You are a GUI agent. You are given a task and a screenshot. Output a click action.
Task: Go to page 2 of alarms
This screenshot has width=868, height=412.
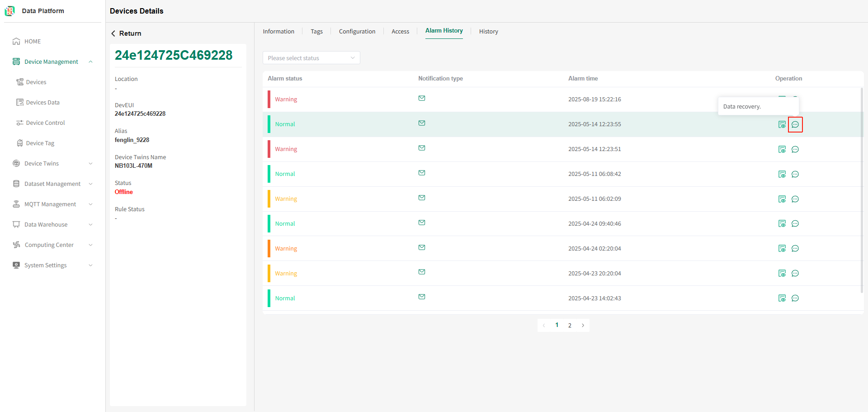coord(570,325)
